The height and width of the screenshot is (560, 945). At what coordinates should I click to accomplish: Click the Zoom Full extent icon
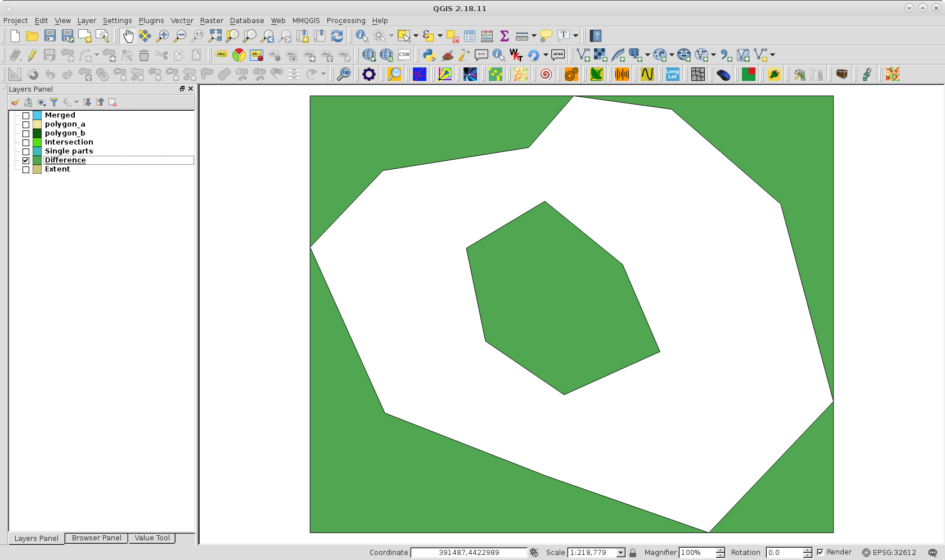pyautogui.click(x=215, y=36)
